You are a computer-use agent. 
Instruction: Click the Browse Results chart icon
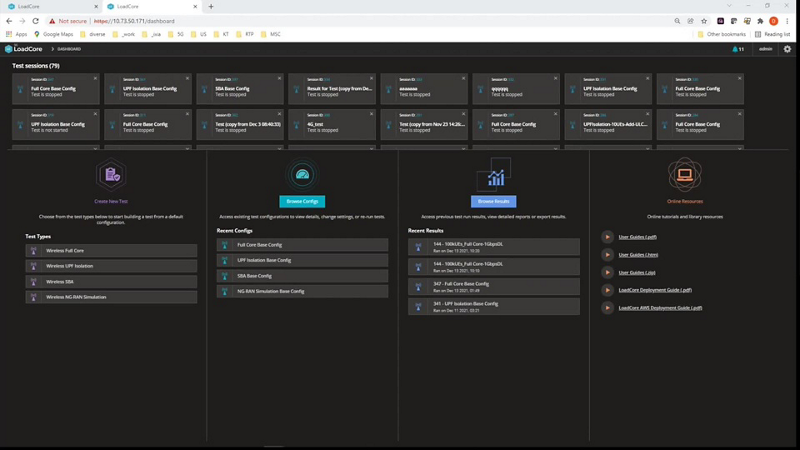(493, 174)
